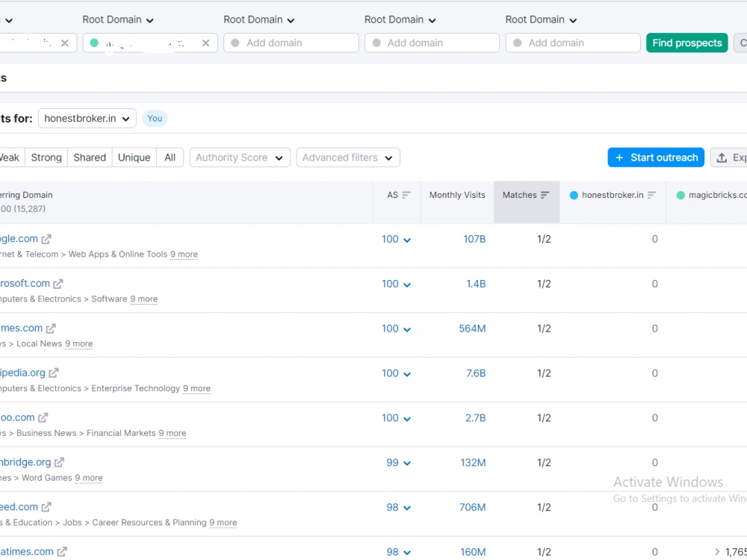
Task: Select the All tab
Action: [x=170, y=158]
